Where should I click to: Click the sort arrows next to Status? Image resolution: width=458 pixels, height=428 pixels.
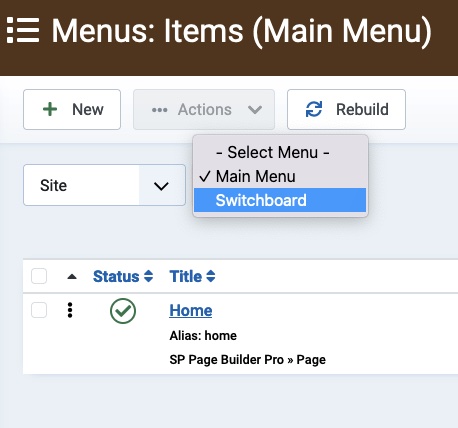(149, 276)
